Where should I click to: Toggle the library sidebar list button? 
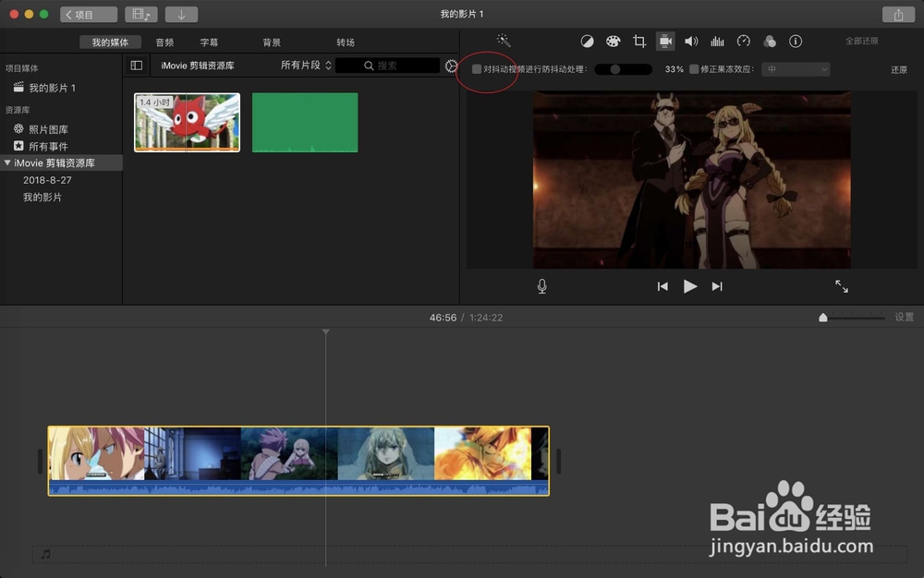point(136,66)
